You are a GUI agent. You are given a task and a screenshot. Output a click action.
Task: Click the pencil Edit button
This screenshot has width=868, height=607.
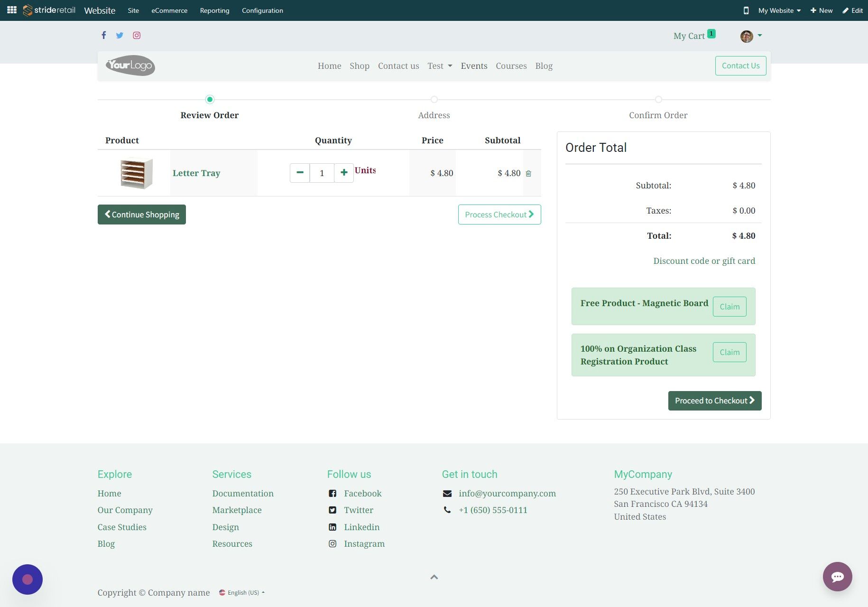(852, 10)
